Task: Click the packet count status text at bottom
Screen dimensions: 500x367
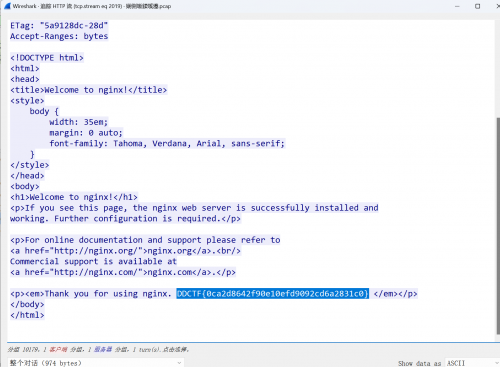Action: (99, 349)
